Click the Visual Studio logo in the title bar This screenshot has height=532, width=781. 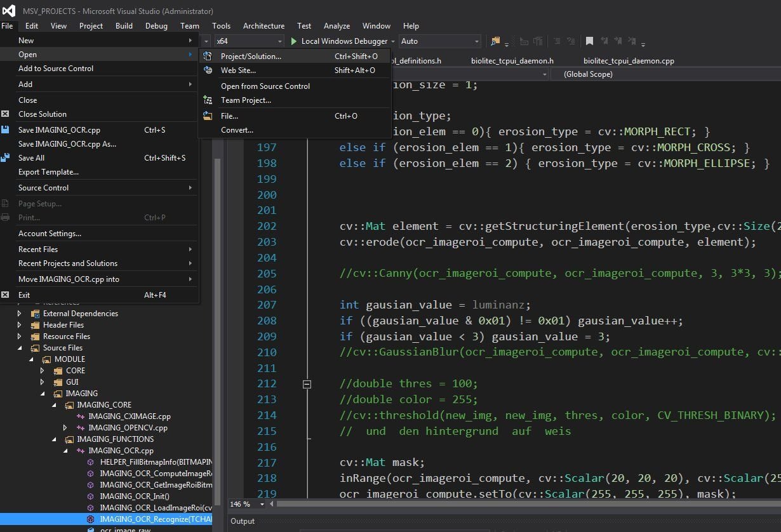coord(9,11)
